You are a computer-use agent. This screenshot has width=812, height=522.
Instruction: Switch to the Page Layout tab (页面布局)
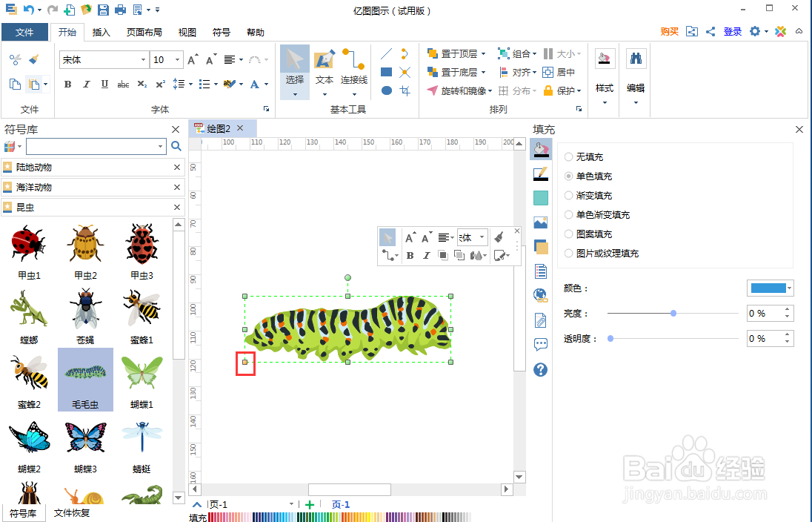(144, 32)
